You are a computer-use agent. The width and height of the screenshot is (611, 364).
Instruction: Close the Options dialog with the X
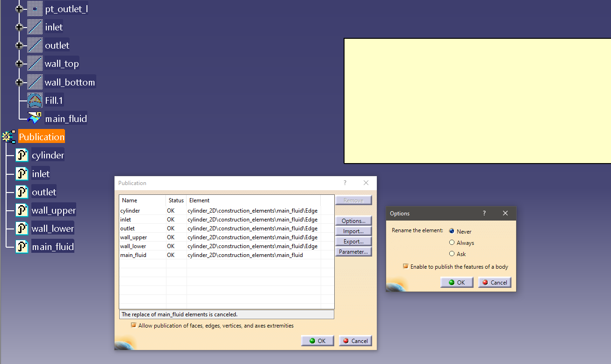click(505, 214)
